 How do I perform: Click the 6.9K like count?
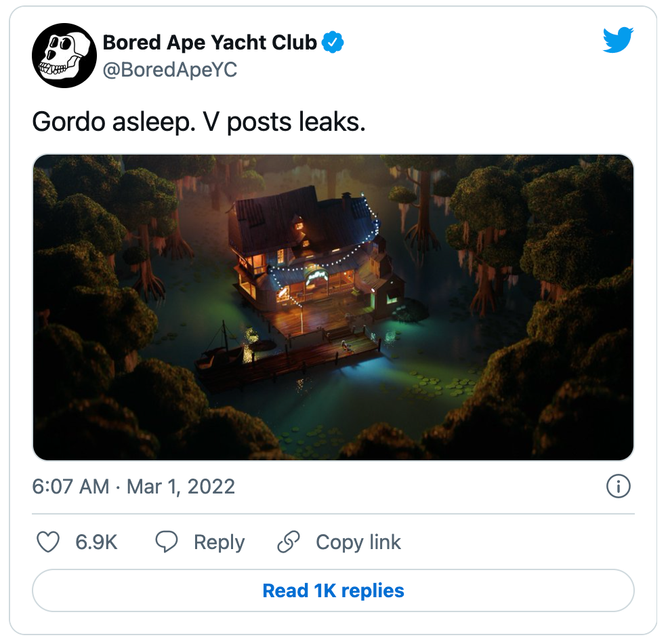point(96,542)
